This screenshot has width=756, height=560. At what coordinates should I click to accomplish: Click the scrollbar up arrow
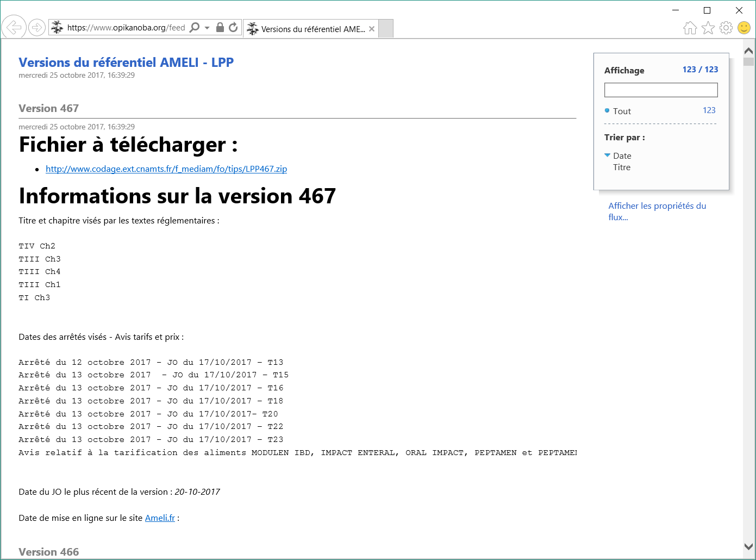[x=748, y=51]
